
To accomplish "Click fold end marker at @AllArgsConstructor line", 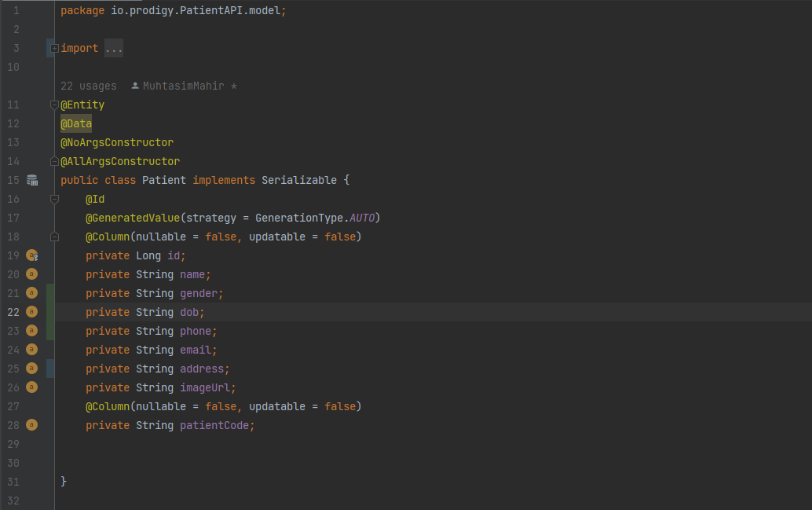I will point(54,162).
